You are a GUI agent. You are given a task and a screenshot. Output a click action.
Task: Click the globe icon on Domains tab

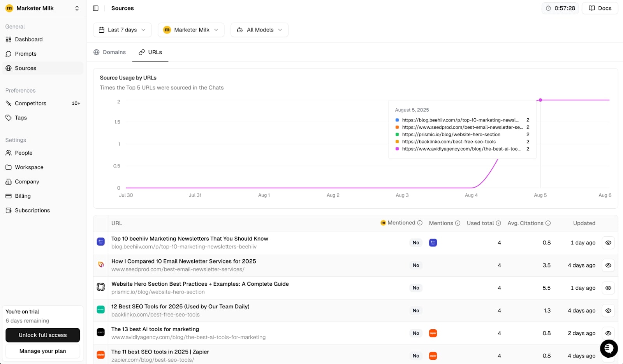click(97, 52)
